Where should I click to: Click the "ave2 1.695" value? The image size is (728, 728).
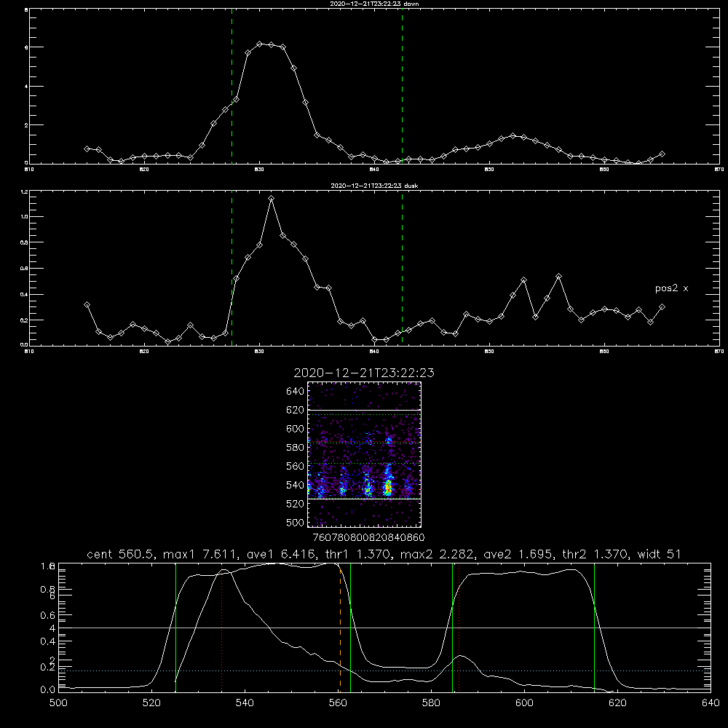click(516, 554)
